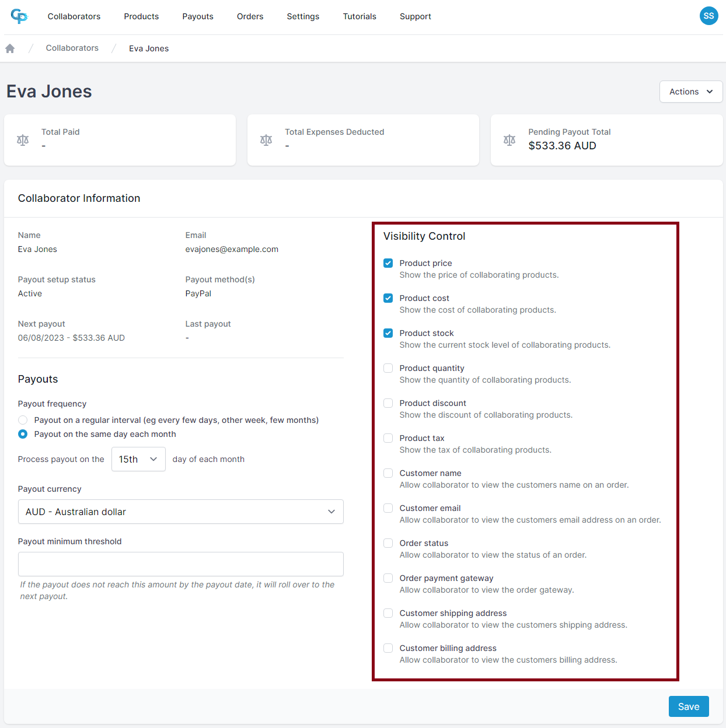Open the Settings navigation item

coord(303,16)
